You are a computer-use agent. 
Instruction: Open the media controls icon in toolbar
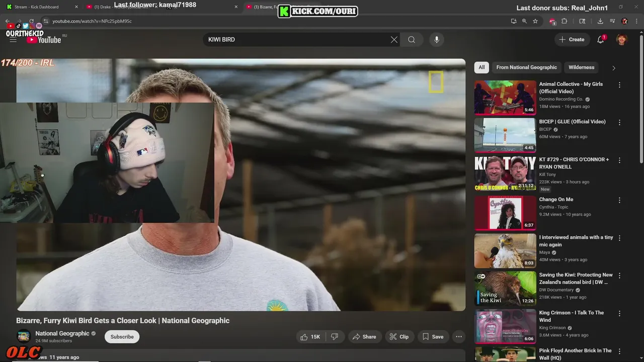(612, 21)
